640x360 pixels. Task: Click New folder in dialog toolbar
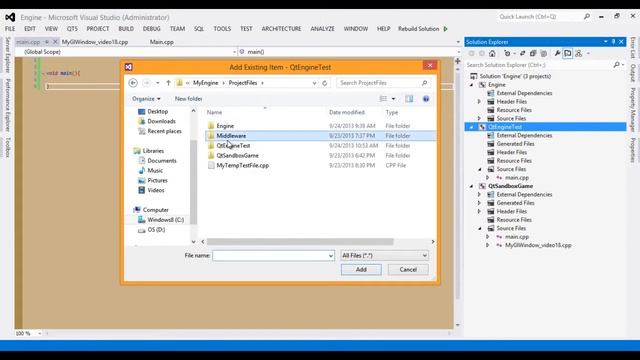coord(189,99)
